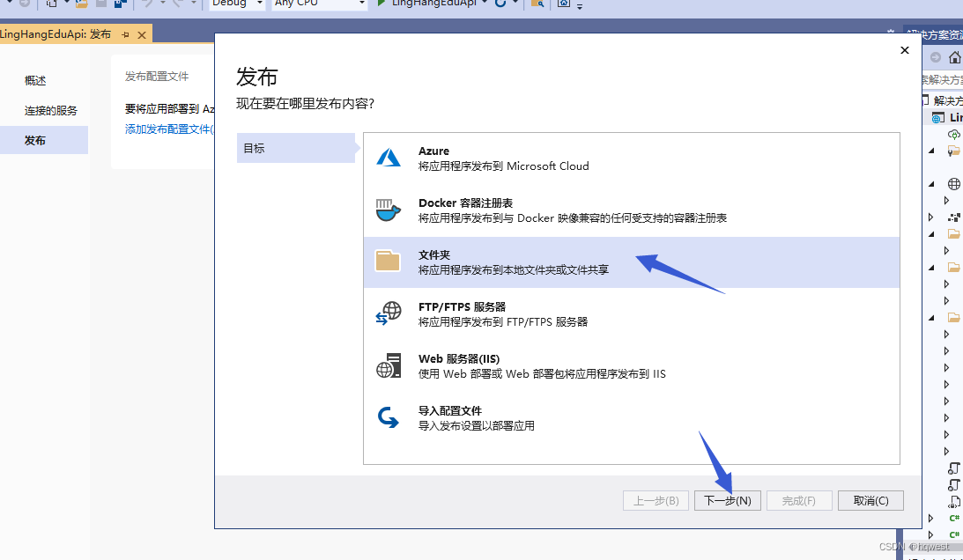
Task: Select the Docker 容器注册表 publish option
Action: pyautogui.click(x=632, y=210)
